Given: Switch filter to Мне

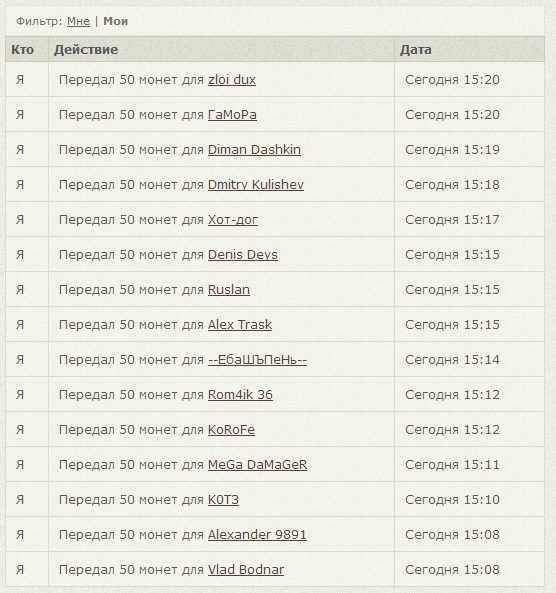Looking at the screenshot, I should click(78, 21).
